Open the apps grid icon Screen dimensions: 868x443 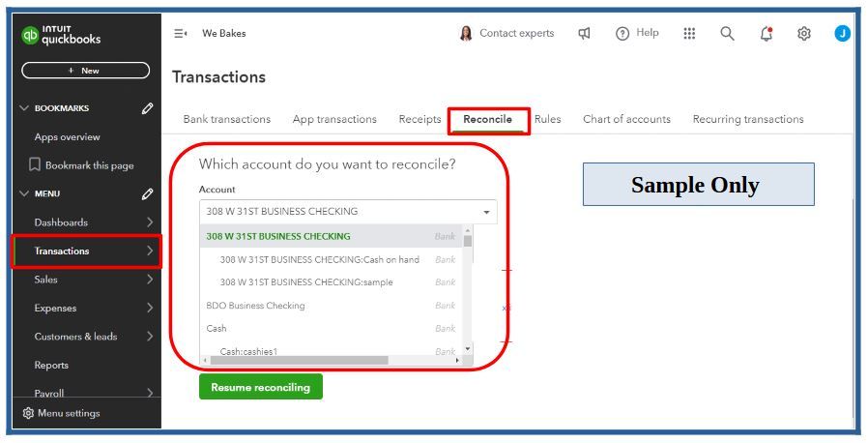coord(689,33)
